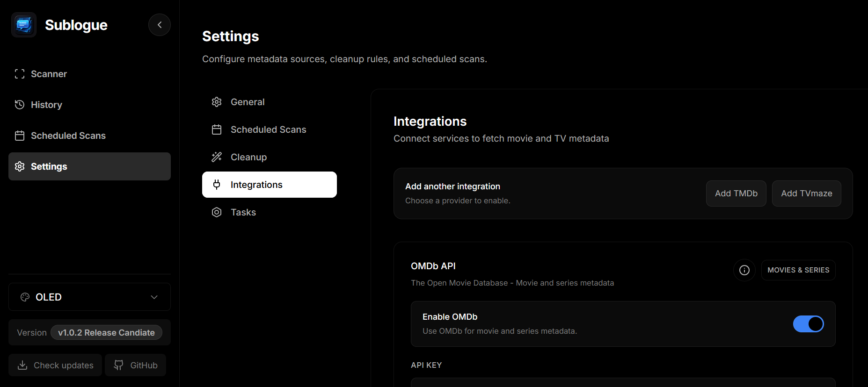Click Add TMDb button
Viewport: 868px width, 387px height.
pos(736,193)
